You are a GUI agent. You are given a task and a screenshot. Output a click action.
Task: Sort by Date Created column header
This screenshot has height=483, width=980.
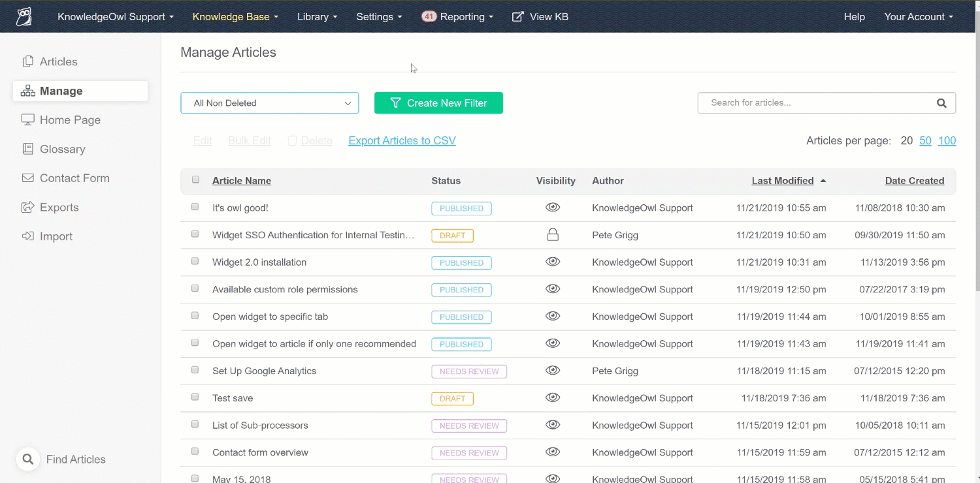(x=915, y=181)
